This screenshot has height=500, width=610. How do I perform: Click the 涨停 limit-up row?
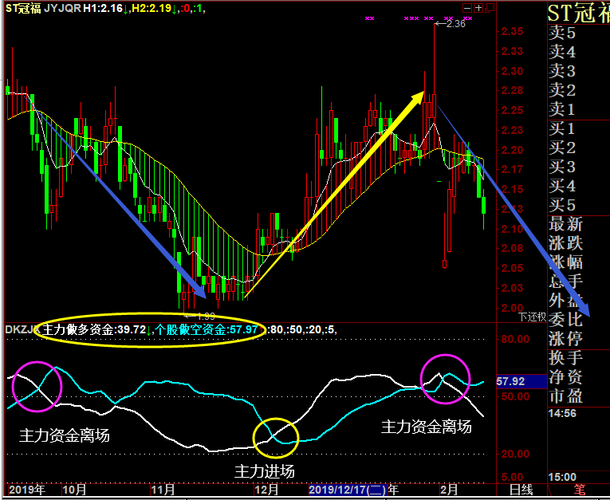tap(578, 339)
